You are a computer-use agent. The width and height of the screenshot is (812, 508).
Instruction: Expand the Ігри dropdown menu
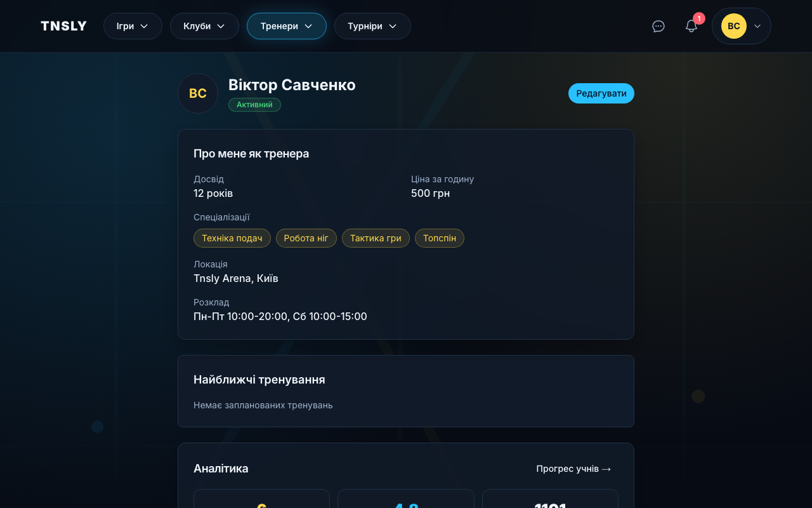point(133,26)
